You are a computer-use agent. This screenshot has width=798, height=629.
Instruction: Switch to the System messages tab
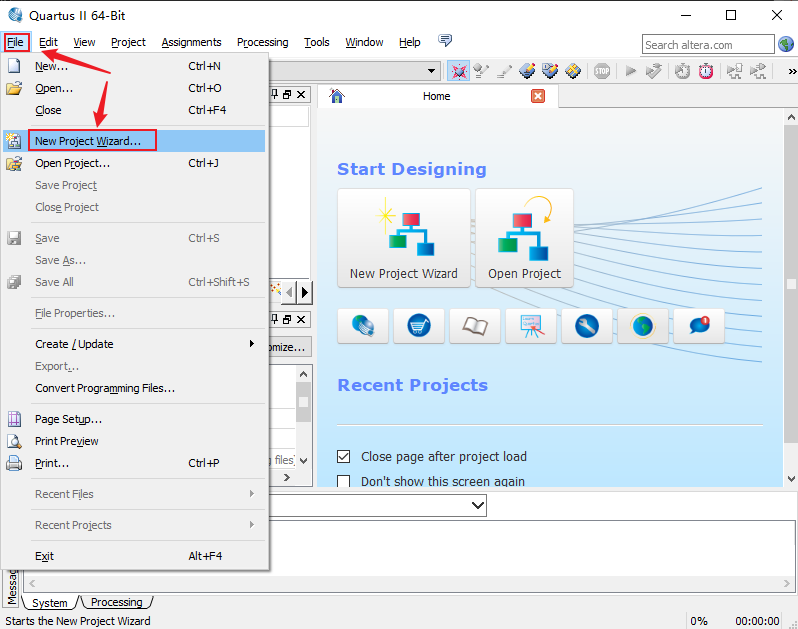pyautogui.click(x=50, y=603)
